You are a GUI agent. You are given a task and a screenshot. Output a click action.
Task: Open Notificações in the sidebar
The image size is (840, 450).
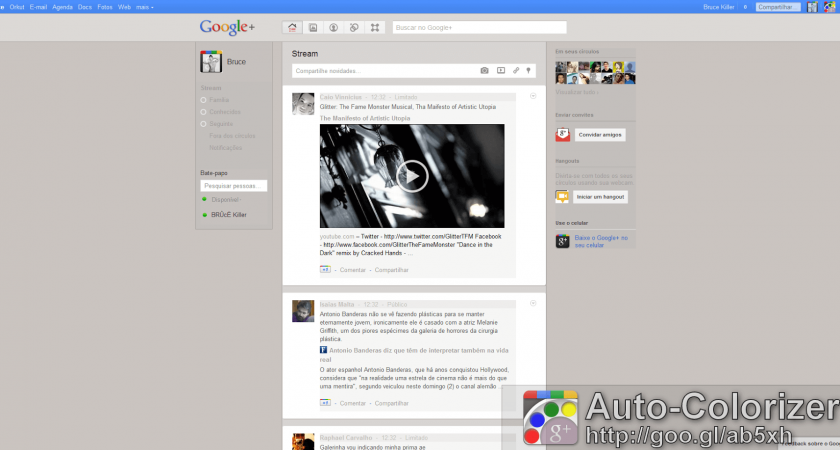pos(226,148)
